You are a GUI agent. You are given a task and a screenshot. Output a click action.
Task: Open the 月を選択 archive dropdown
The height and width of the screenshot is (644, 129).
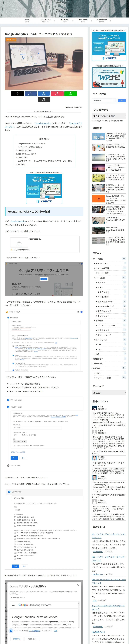click(x=109, y=393)
